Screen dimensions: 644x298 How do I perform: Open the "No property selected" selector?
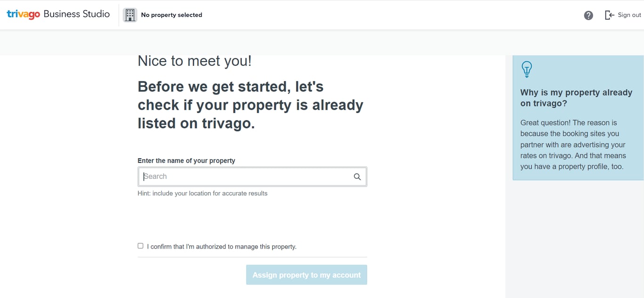coord(172,15)
